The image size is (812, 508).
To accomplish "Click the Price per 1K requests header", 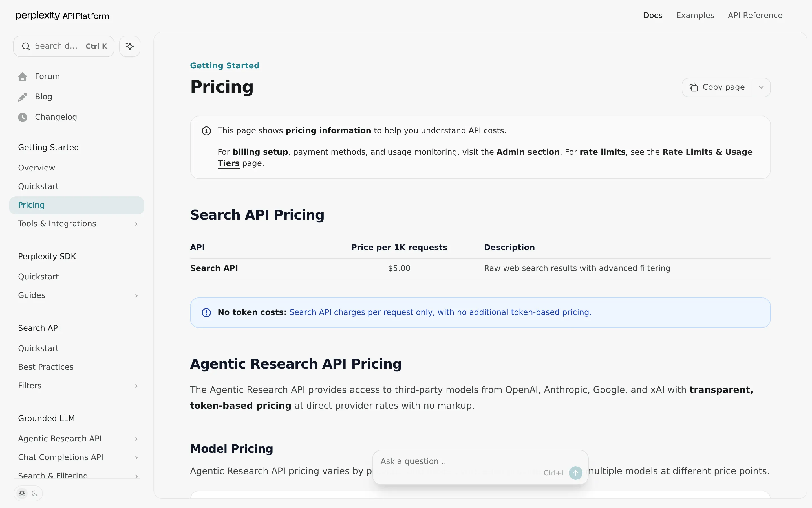I will [399, 248].
